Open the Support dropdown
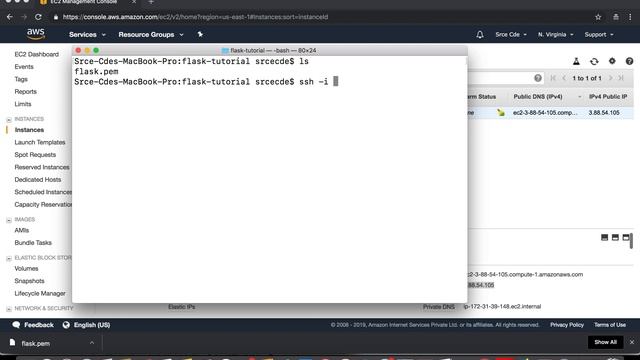This screenshot has height=360, width=640. [x=599, y=35]
